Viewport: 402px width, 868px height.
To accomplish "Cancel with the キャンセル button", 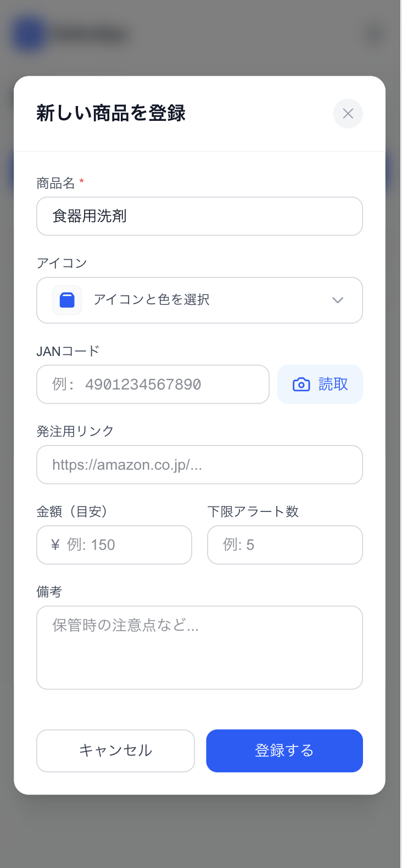I will (x=115, y=750).
